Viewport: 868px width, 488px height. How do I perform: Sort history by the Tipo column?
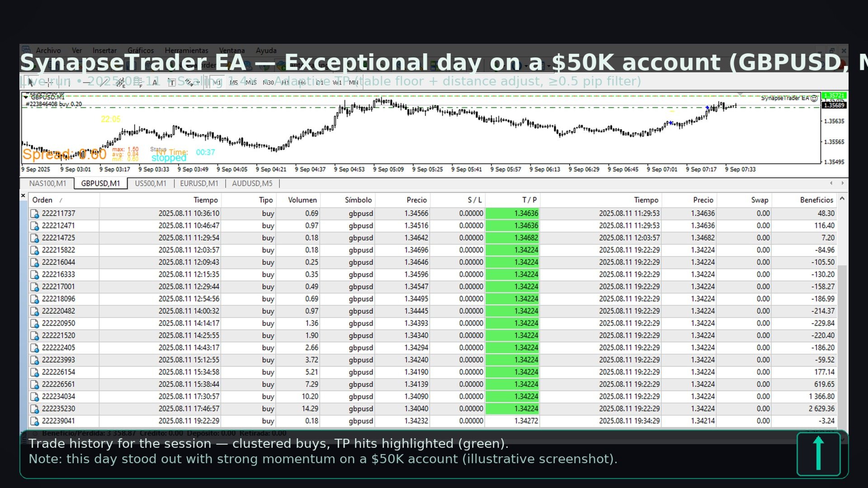click(x=248, y=200)
